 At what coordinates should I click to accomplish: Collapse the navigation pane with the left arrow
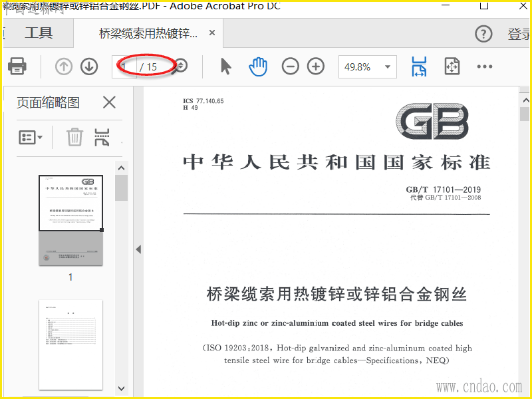click(x=138, y=249)
